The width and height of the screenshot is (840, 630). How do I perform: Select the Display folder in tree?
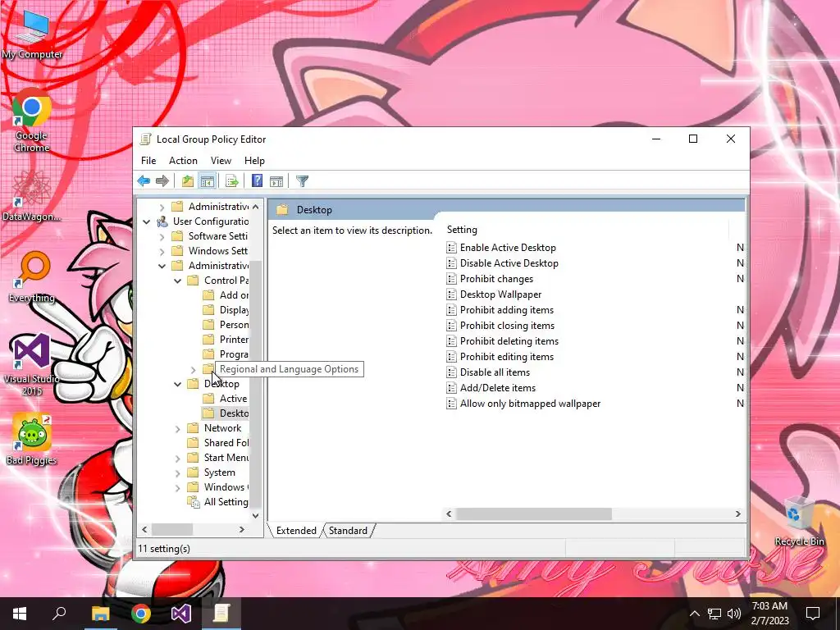click(226, 309)
